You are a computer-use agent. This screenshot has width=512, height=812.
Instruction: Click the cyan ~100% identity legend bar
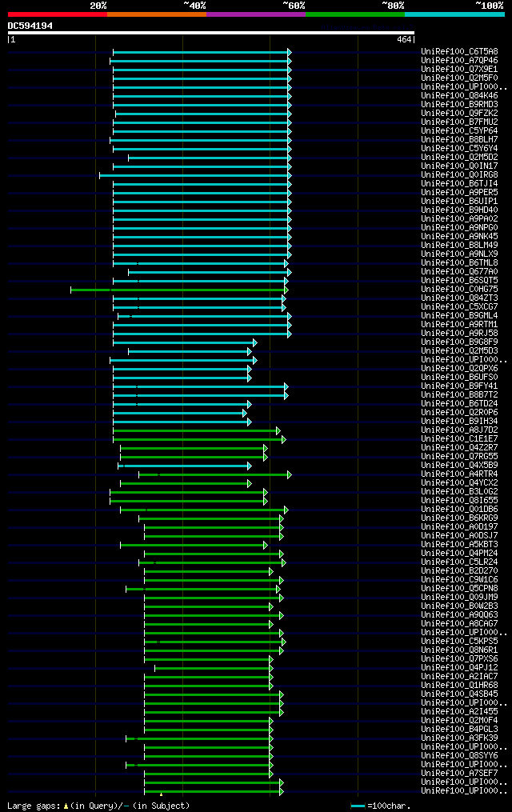pos(454,14)
